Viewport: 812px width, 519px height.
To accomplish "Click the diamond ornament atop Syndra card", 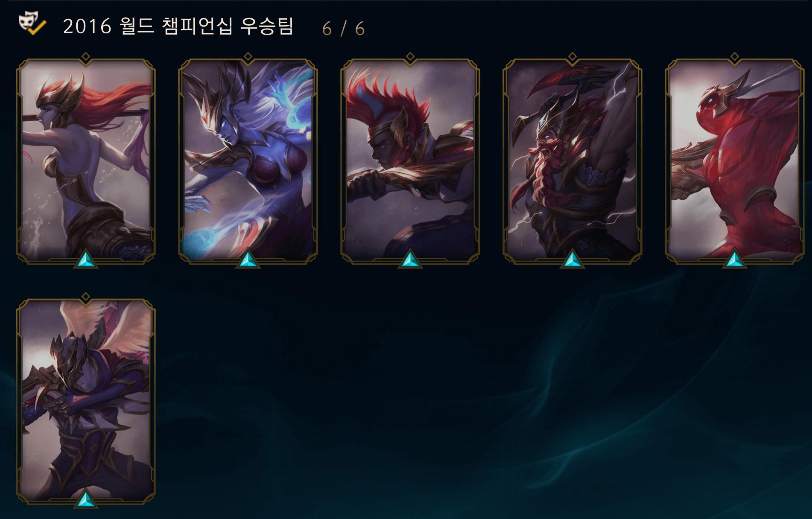I will coord(248,56).
